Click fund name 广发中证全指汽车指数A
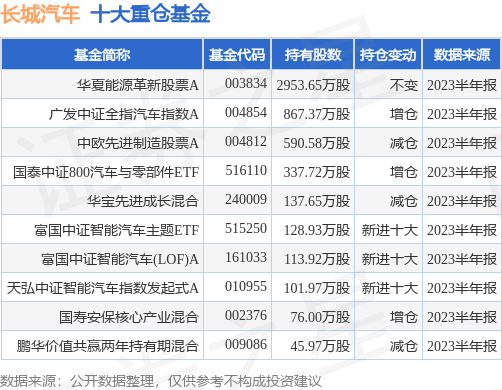Screen dimensions: 502x390 point(124,114)
